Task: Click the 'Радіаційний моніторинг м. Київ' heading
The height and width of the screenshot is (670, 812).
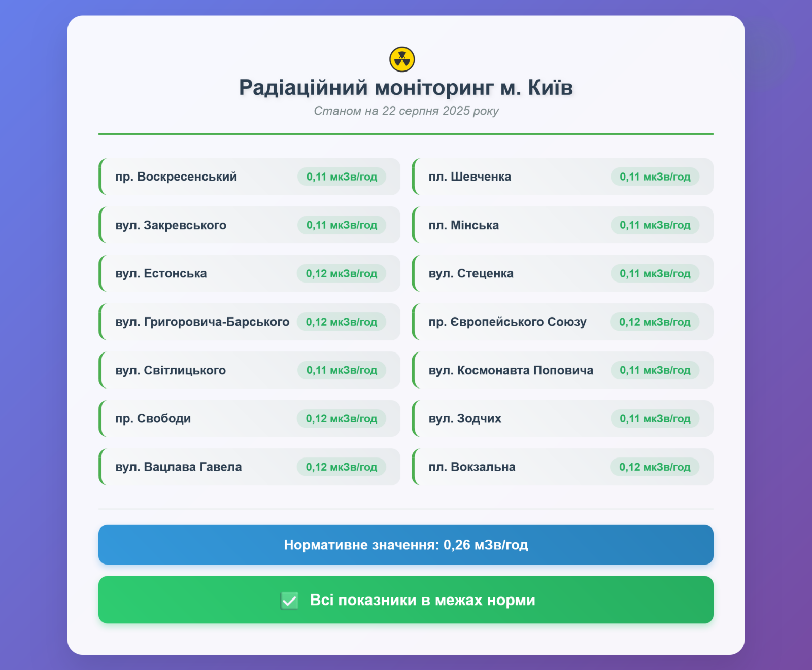Action: (x=405, y=88)
